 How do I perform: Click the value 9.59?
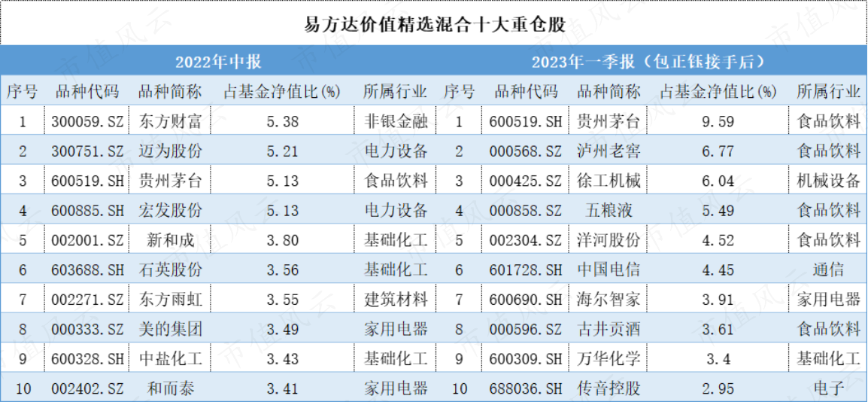click(x=718, y=121)
